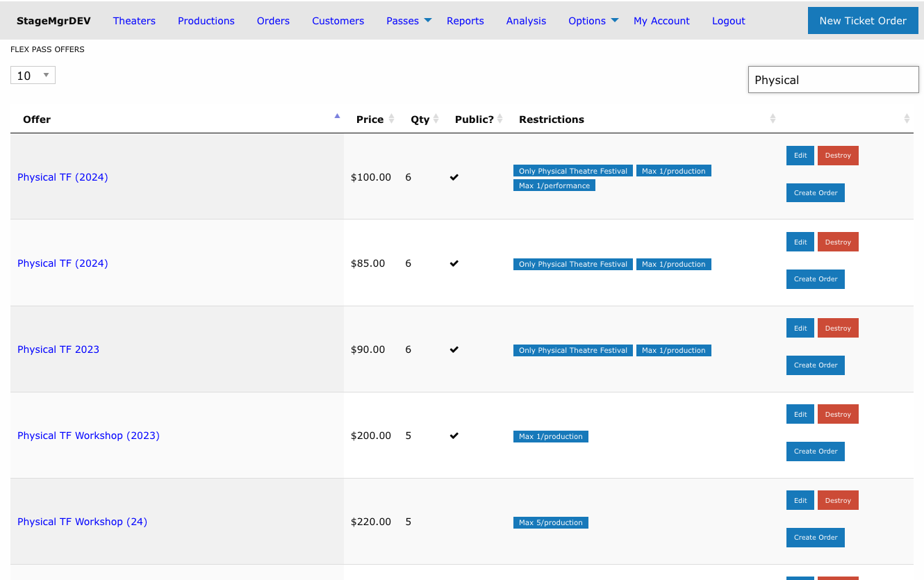Create Order for the $100.00 offer

coord(816,193)
